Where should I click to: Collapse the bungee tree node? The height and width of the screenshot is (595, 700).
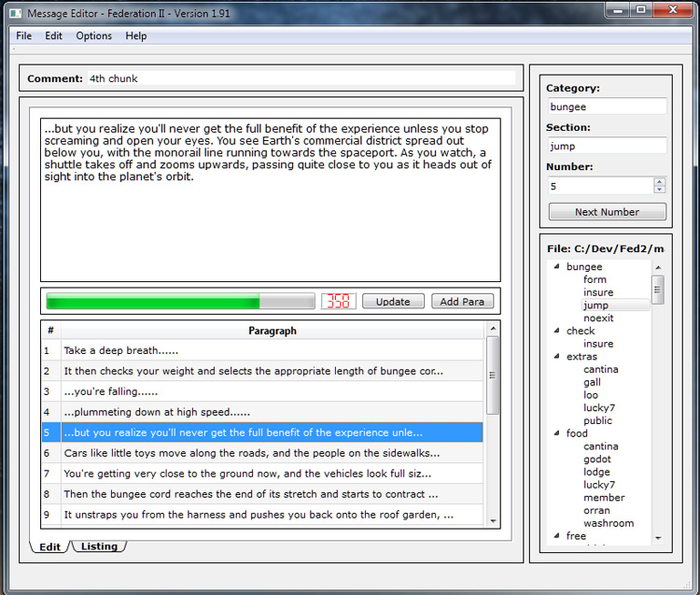pyautogui.click(x=556, y=267)
